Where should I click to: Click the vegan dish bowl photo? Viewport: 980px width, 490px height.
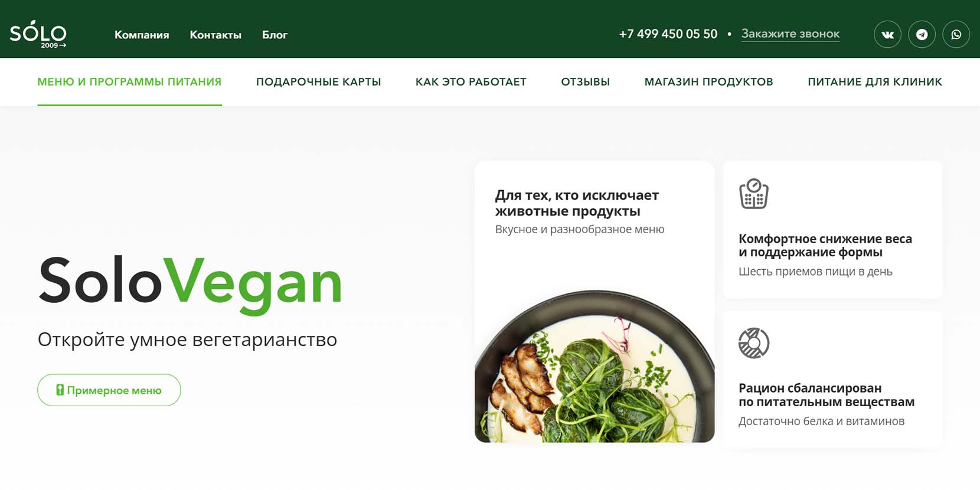click(x=594, y=366)
